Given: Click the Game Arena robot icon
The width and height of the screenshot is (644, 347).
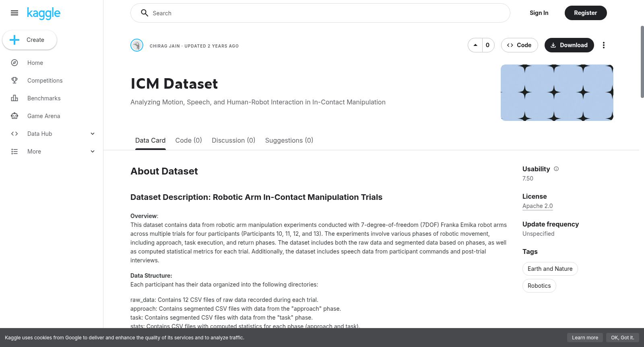Looking at the screenshot, I should pos(14,116).
